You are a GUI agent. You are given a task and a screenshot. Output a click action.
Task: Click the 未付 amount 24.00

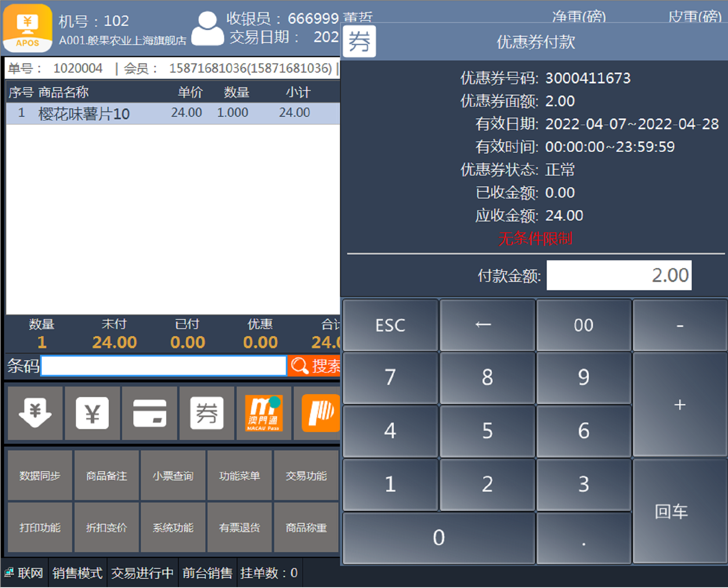point(114,342)
